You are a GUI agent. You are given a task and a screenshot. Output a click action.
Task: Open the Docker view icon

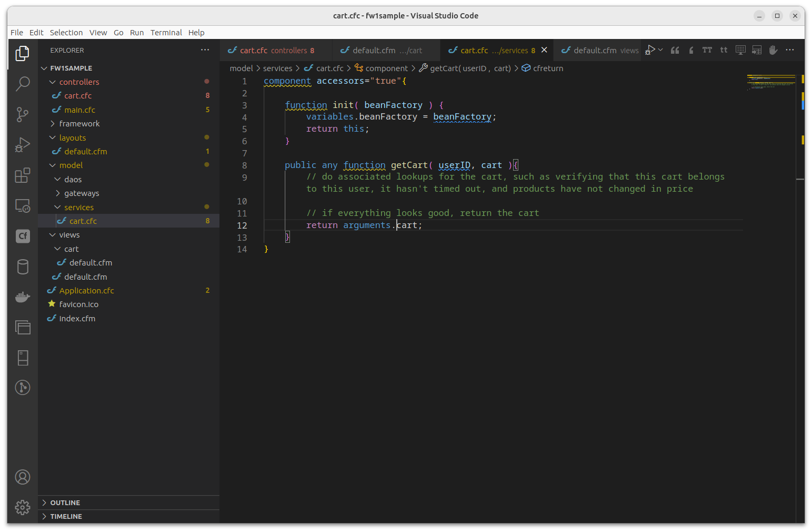pos(23,297)
